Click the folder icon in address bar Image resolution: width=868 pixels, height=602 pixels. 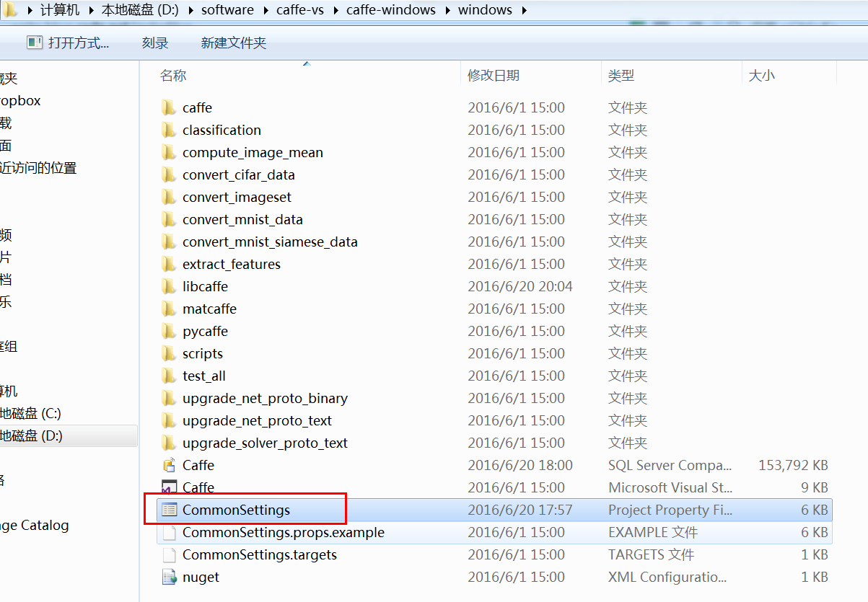(x=11, y=10)
